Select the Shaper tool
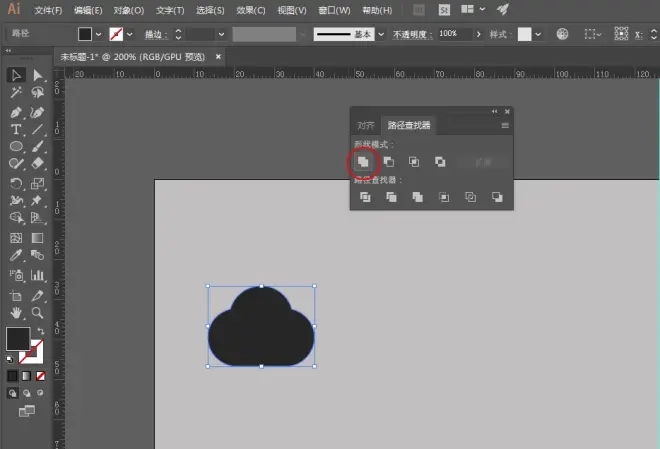 tap(16, 163)
